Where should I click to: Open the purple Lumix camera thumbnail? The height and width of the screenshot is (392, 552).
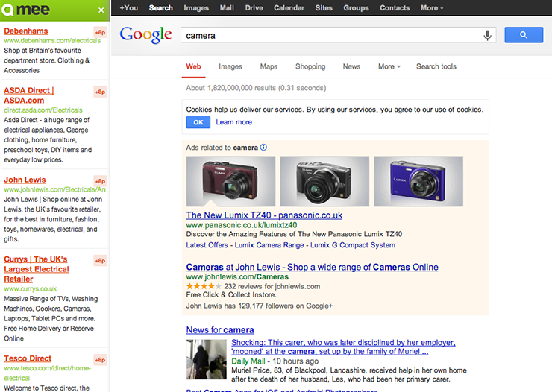(418, 181)
